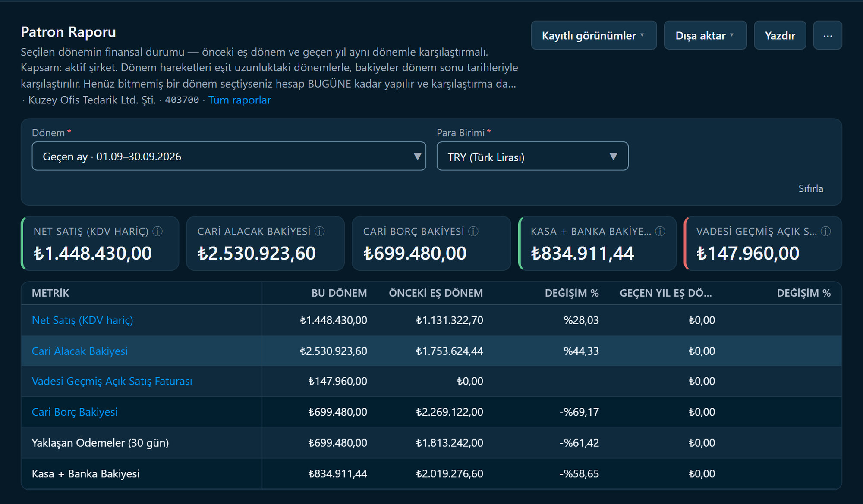Open Vadesi Geçmiş Açık Satış Faturası link
This screenshot has height=504, width=863.
coord(112,381)
